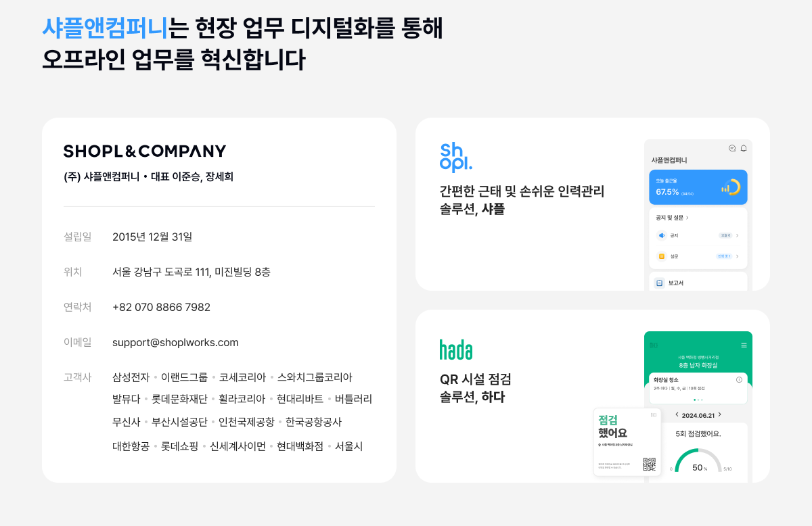
Task: Open the 공지 row chevron arrow
Action: pos(738,235)
